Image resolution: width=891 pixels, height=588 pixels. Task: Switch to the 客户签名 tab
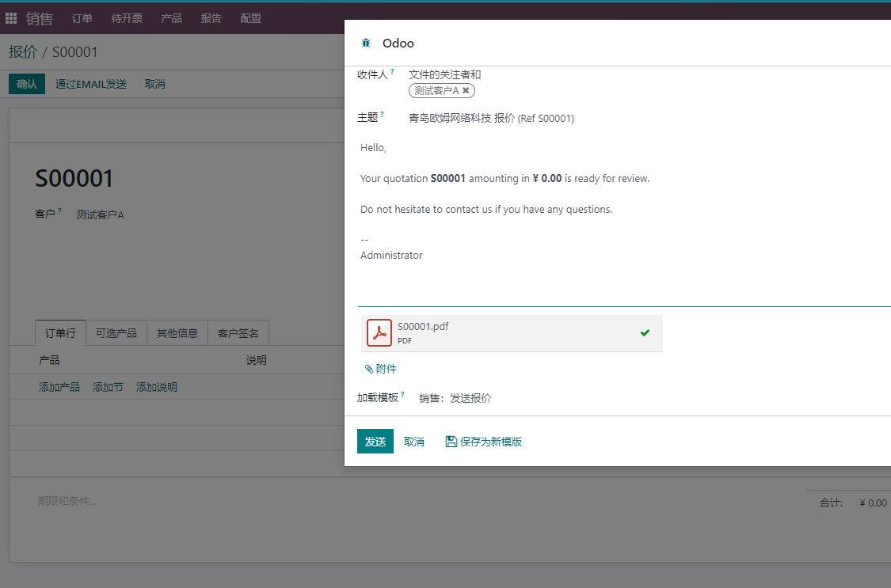pos(238,333)
